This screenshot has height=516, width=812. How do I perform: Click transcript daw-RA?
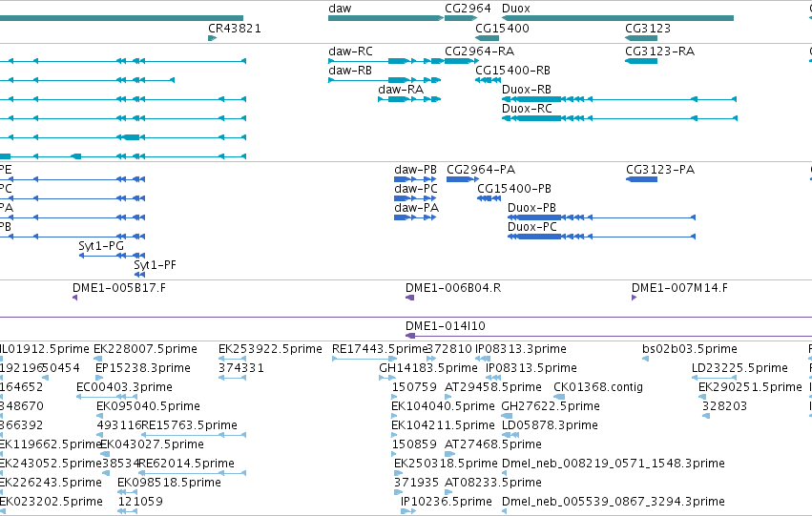(x=409, y=99)
